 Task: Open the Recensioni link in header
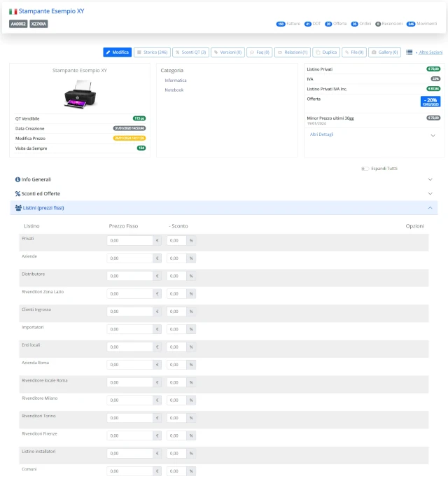[392, 24]
